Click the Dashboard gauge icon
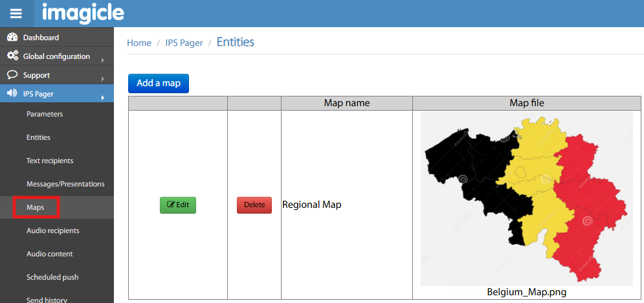 [12, 38]
